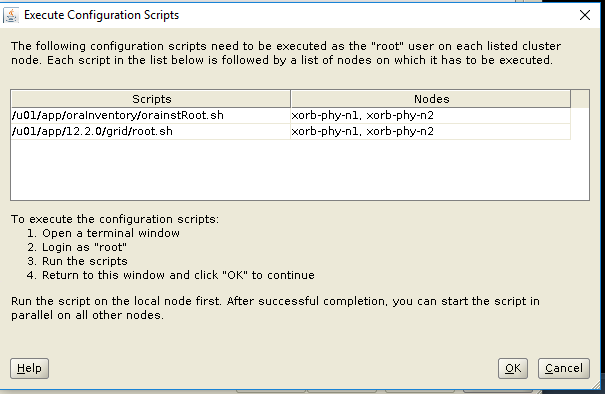Click the nodes cell for grid/root.sh
Image resolution: width=605 pixels, height=394 pixels.
point(431,132)
